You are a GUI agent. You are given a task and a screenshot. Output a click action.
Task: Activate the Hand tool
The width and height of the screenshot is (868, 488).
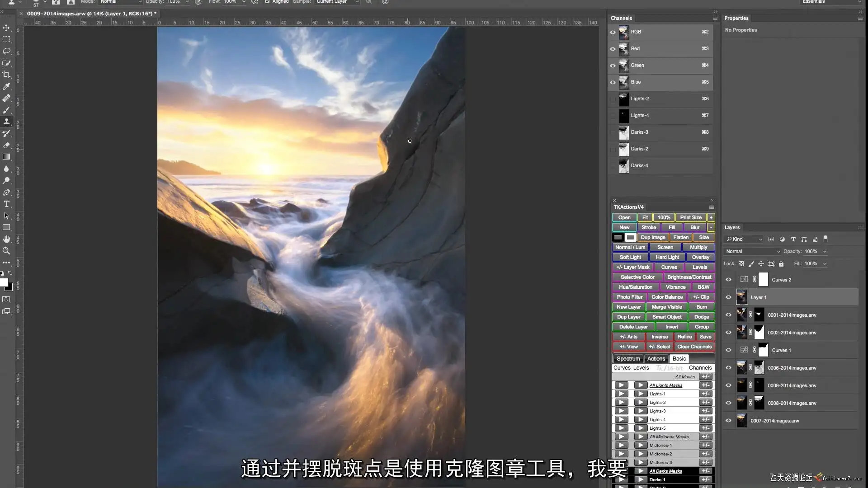(6, 239)
